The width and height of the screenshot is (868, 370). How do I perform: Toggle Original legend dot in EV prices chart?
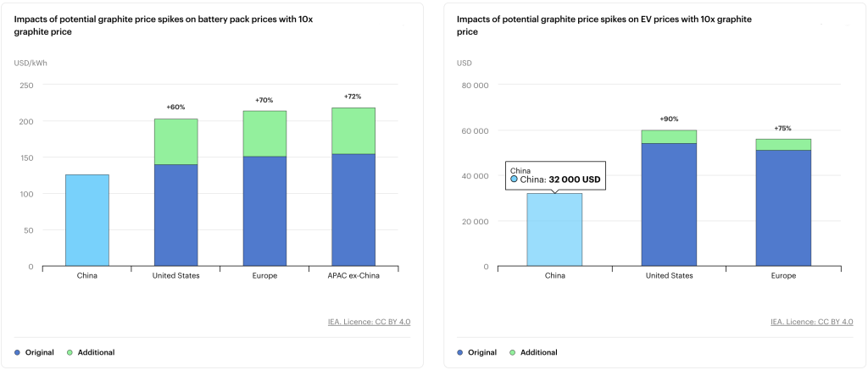461,352
